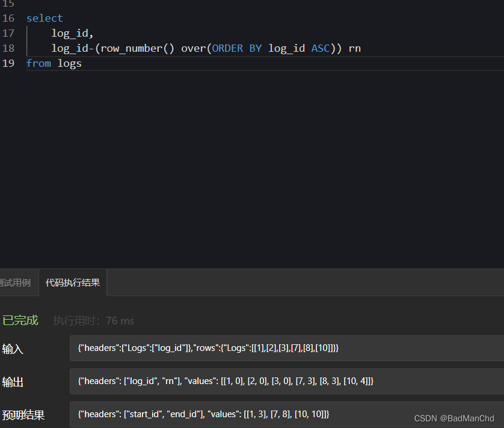Click the 'logs' table name on line 19
Screen dimensions: 504x428
69,64
